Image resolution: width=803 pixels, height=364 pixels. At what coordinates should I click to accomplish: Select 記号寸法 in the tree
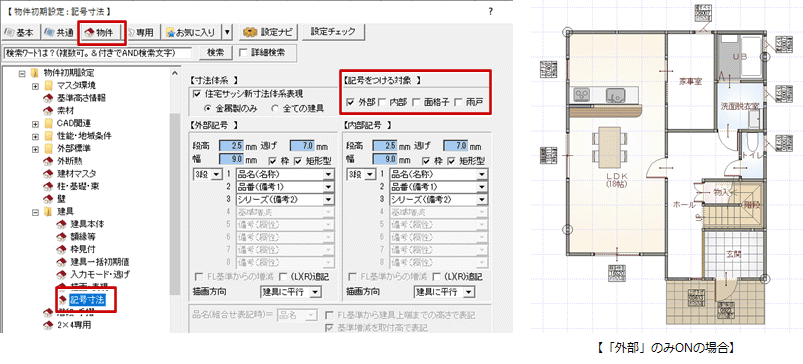[x=88, y=300]
